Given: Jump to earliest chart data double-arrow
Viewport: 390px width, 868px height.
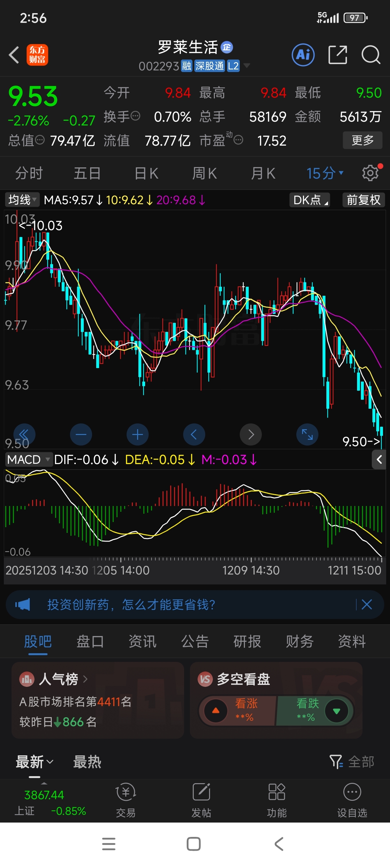Looking at the screenshot, I should click(24, 435).
